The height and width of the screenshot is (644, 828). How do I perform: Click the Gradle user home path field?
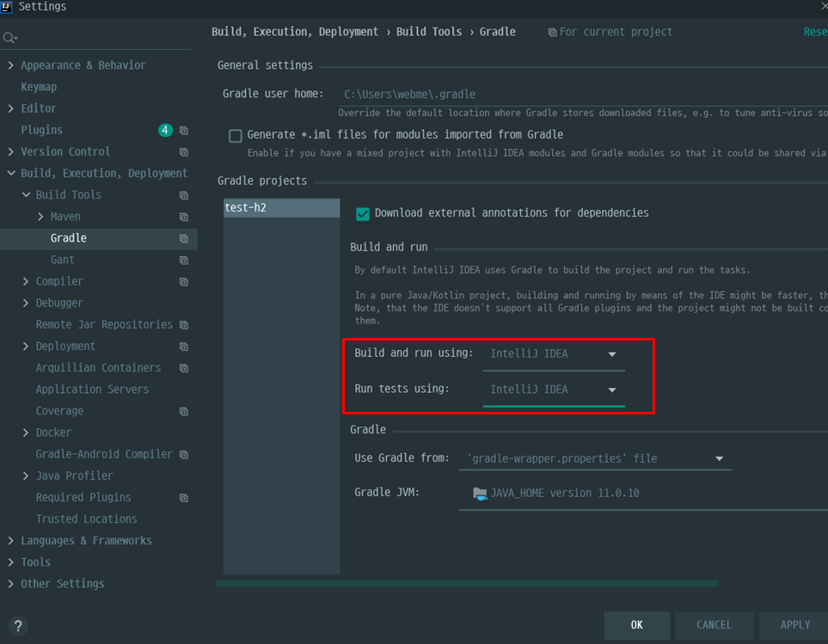(583, 95)
